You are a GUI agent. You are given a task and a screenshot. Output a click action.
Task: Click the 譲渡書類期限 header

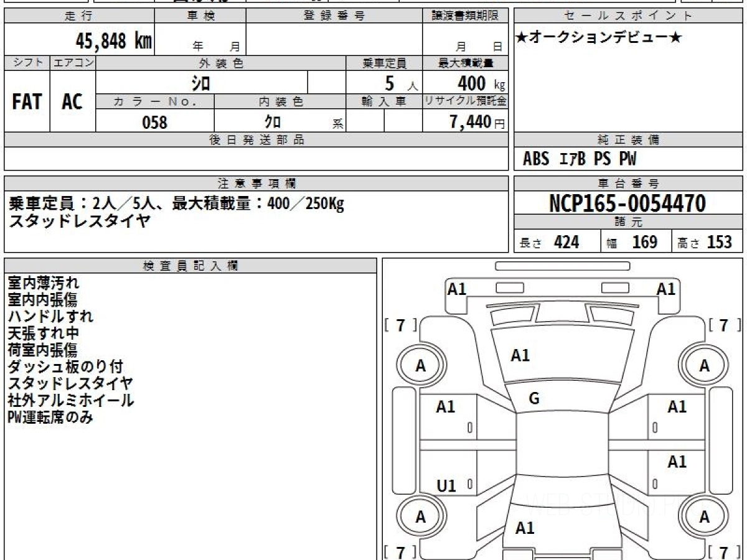coord(465,16)
